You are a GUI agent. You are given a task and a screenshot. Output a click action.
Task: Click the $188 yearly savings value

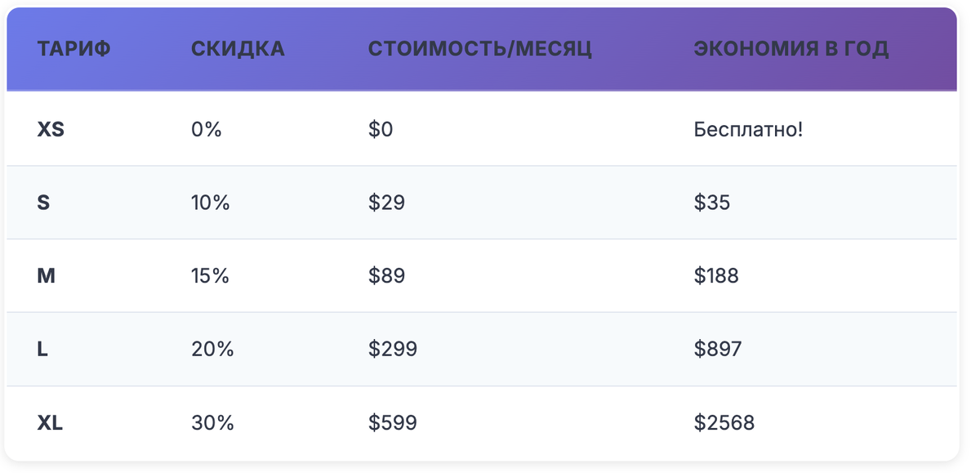(x=716, y=276)
